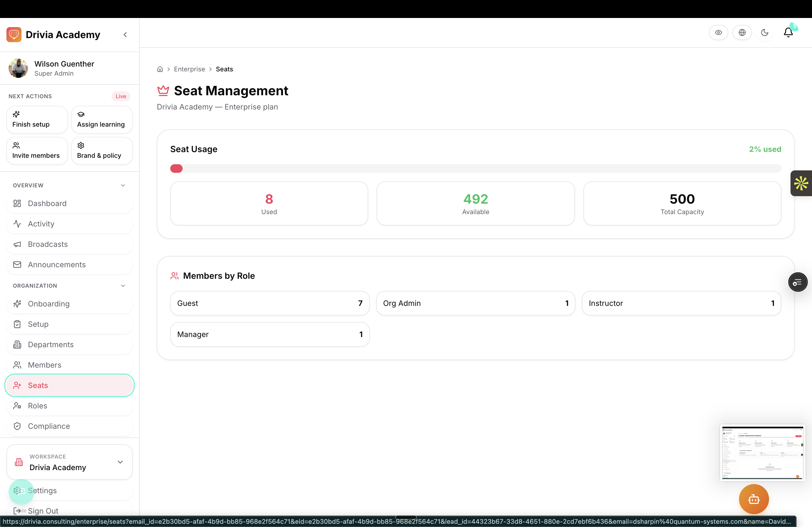Toggle the eye preview mode button
812x527 pixels.
click(x=719, y=33)
